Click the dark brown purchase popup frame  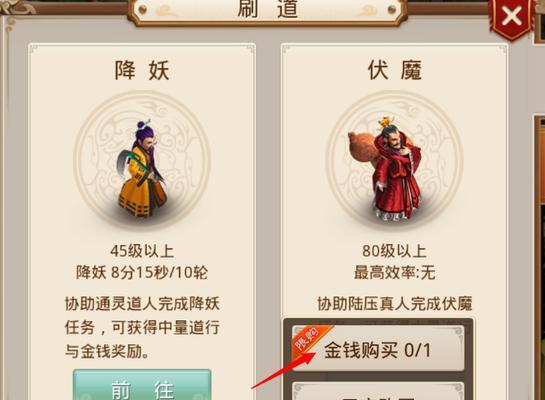pos(378,359)
